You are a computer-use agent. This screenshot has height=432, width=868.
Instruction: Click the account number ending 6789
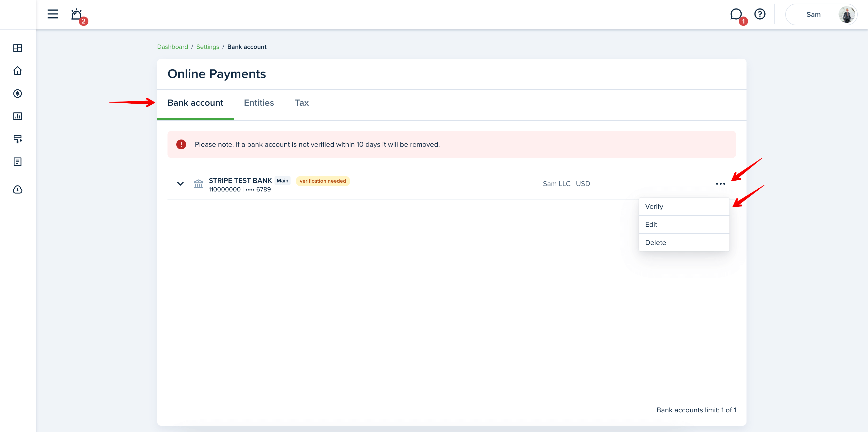[240, 190]
